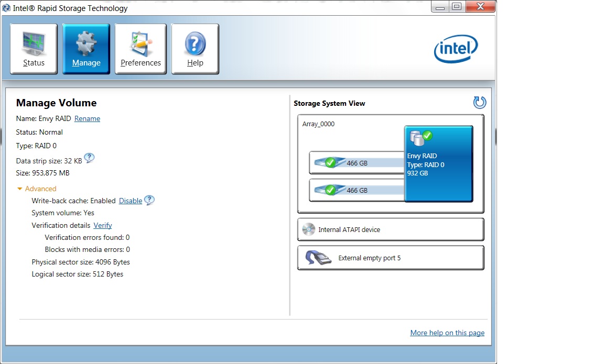The image size is (604, 364).
Task: Open help for data strip size
Action: pyautogui.click(x=89, y=158)
